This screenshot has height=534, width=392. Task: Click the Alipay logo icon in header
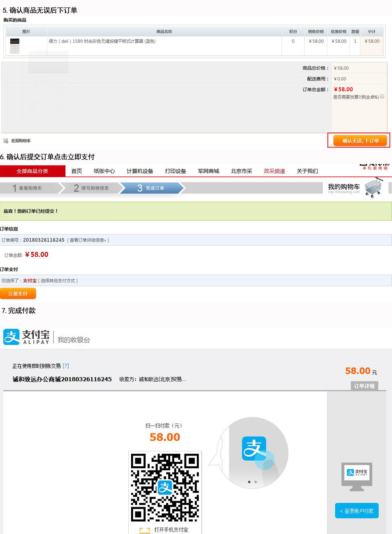[11, 337]
